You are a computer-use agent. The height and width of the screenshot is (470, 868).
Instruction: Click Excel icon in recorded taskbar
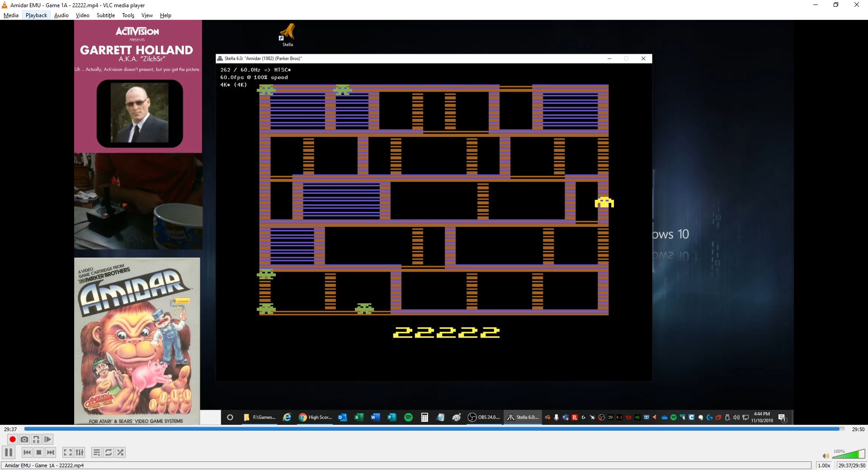coord(359,417)
